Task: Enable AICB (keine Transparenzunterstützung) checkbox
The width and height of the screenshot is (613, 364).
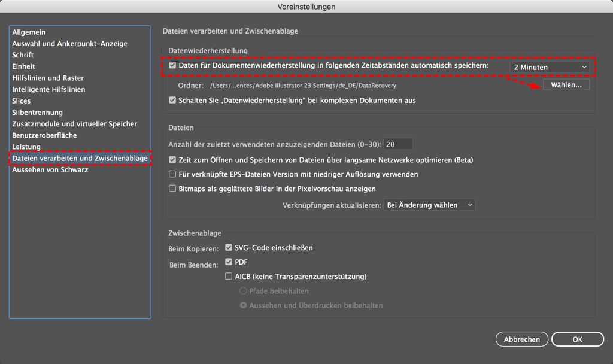Action: (x=229, y=276)
